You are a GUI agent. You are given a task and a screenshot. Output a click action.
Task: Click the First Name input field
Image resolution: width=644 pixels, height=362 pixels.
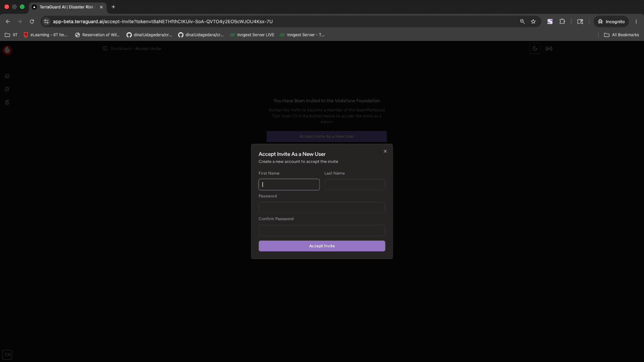(x=289, y=184)
